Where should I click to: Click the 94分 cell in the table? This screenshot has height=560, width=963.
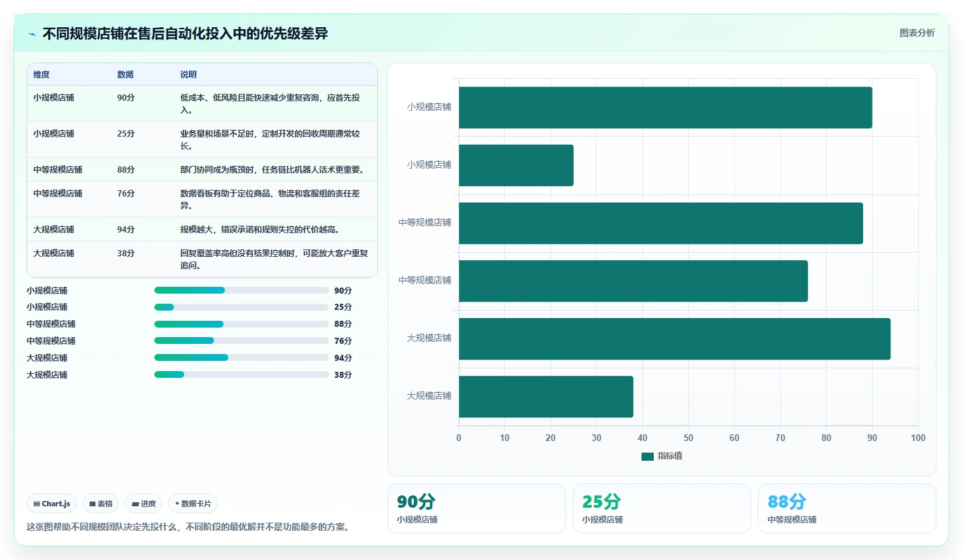(126, 229)
